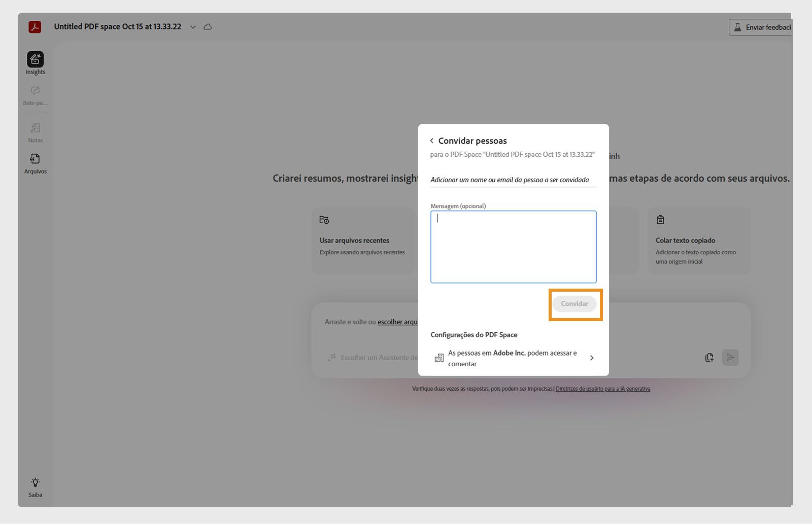Click the Adobe Acrobat logo
Viewport: 812px width, 524px height.
tap(34, 27)
